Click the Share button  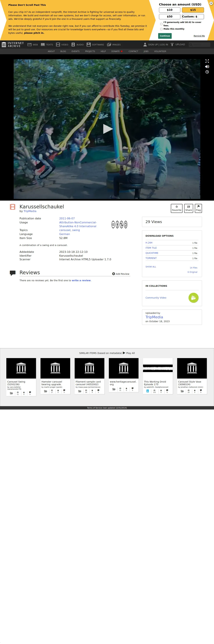pyautogui.click(x=189, y=208)
